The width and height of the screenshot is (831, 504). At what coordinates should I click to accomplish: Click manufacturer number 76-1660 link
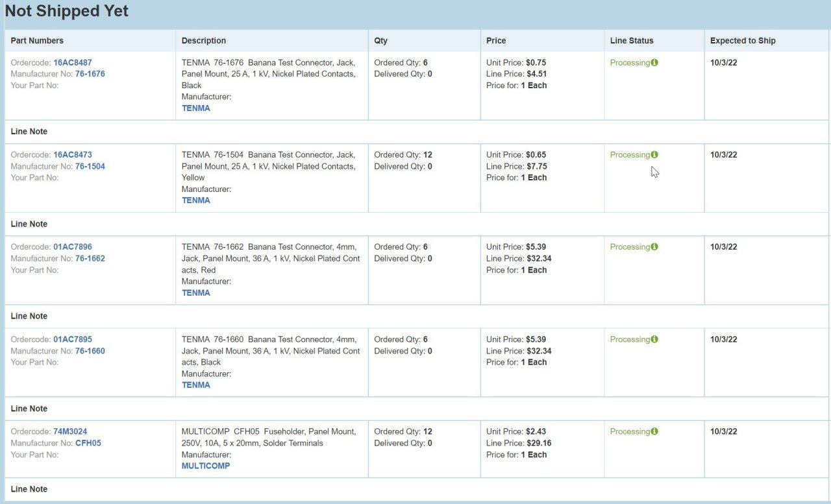pos(90,351)
